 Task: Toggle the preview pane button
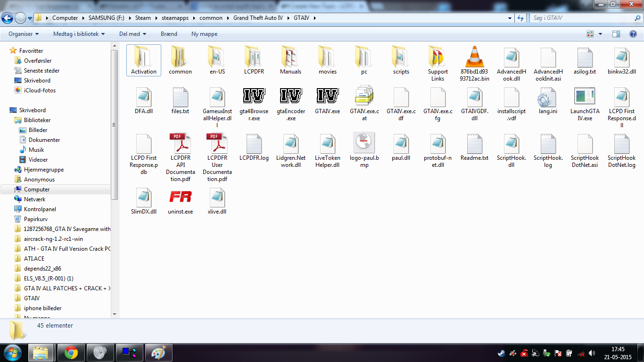coord(616,34)
